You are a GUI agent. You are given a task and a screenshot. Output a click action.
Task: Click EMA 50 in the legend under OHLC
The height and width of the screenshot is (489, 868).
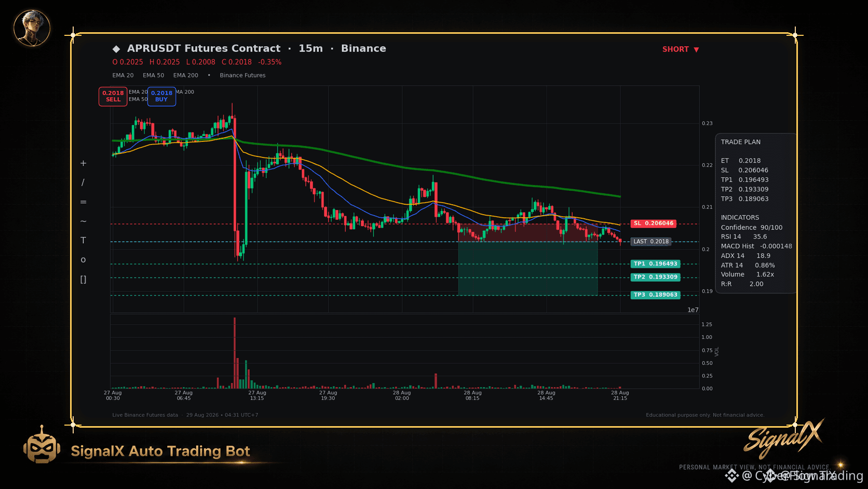pos(153,75)
